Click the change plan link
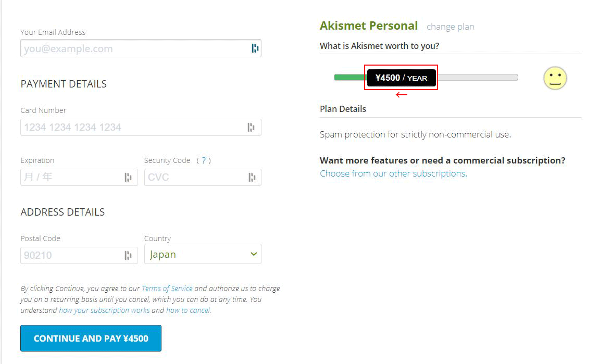This screenshot has width=599, height=364. coord(450,27)
